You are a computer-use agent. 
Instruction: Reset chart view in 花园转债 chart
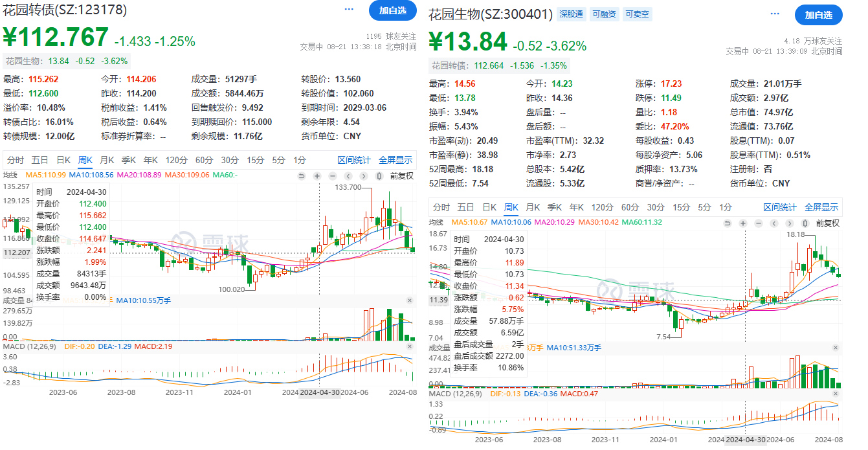[302, 176]
